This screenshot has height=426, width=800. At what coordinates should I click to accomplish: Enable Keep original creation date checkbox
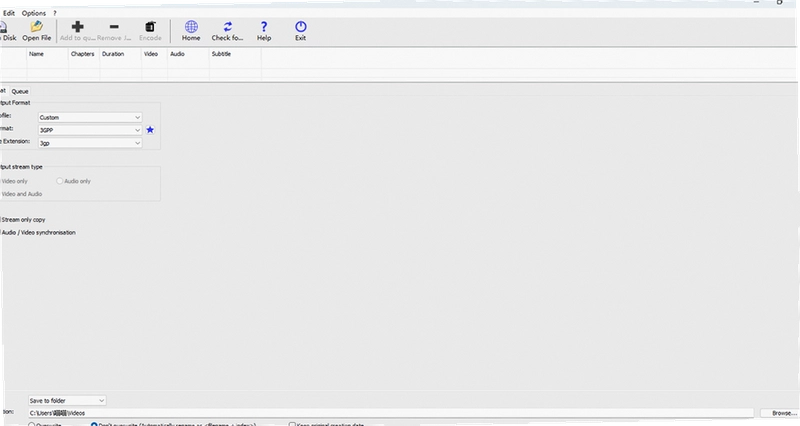pyautogui.click(x=292, y=424)
